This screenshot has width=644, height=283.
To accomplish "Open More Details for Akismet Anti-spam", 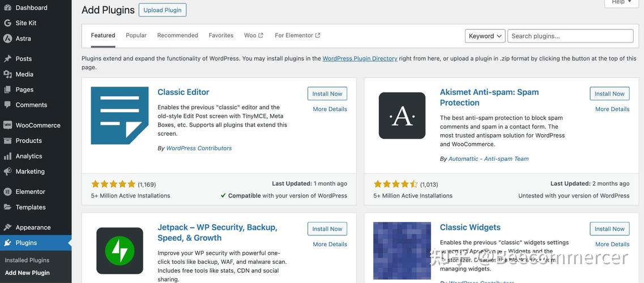I will pyautogui.click(x=612, y=109).
